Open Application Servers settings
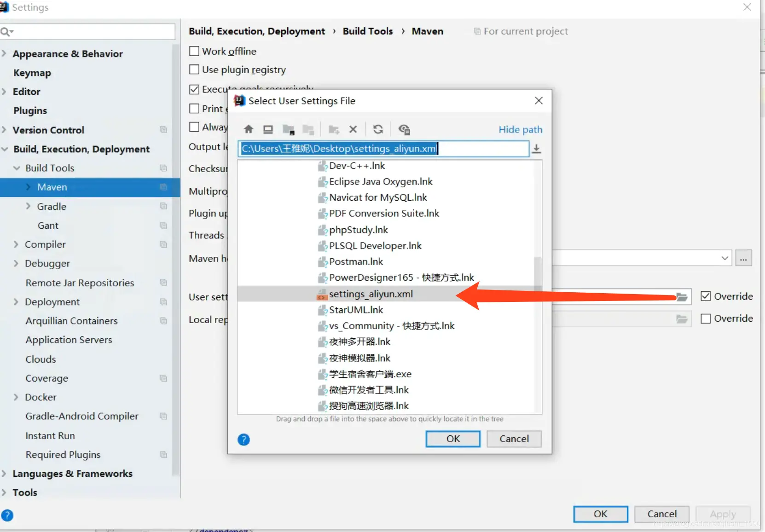This screenshot has width=765, height=532. pyautogui.click(x=69, y=340)
